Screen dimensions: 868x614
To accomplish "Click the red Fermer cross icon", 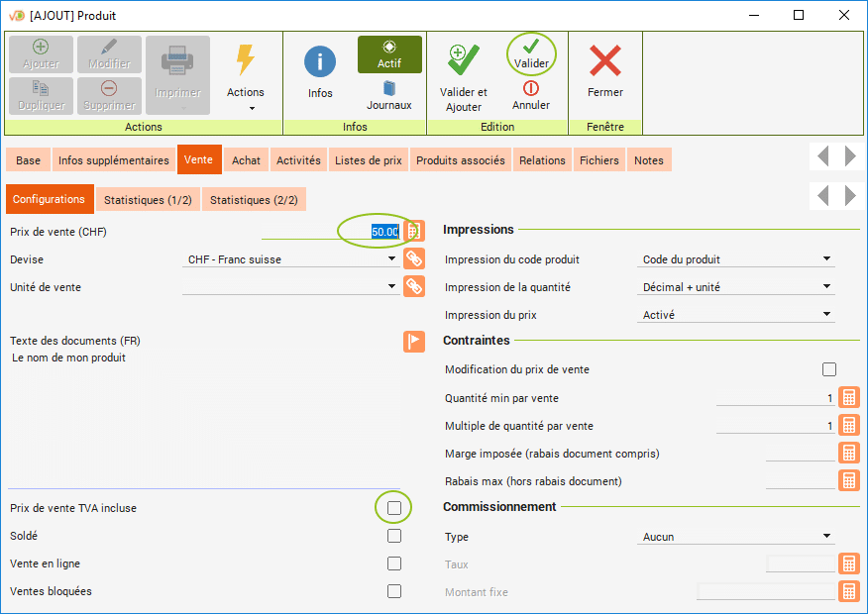I will (x=604, y=63).
